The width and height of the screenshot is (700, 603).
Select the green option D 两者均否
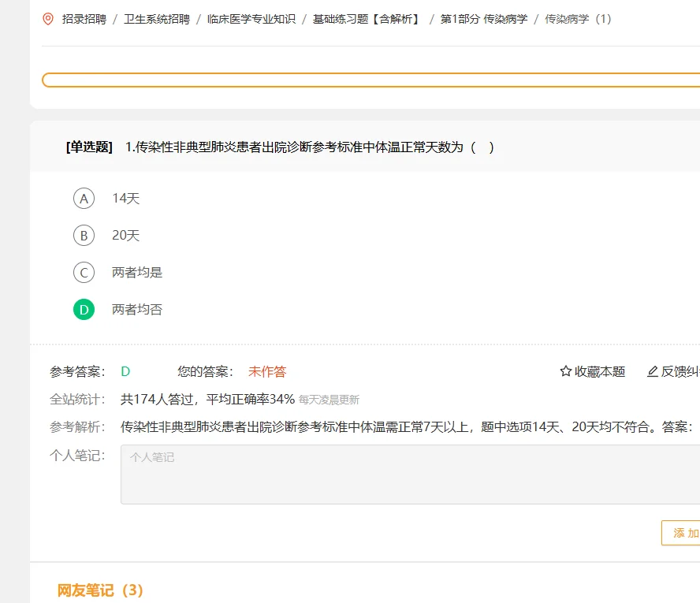coord(84,310)
